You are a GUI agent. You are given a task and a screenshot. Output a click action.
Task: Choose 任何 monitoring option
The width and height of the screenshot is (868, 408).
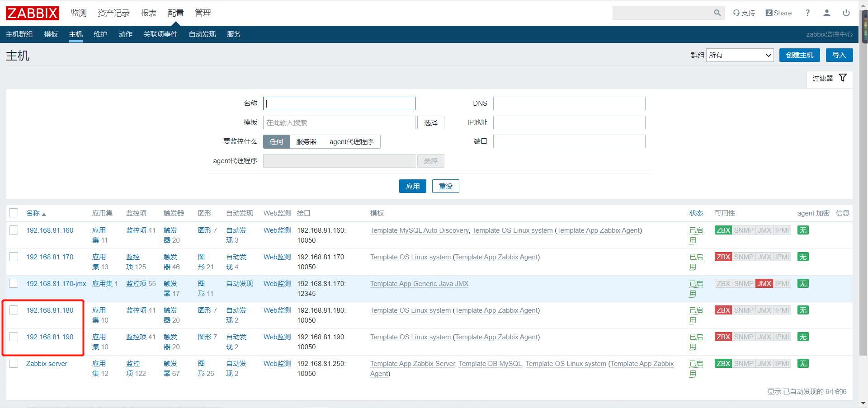(276, 142)
